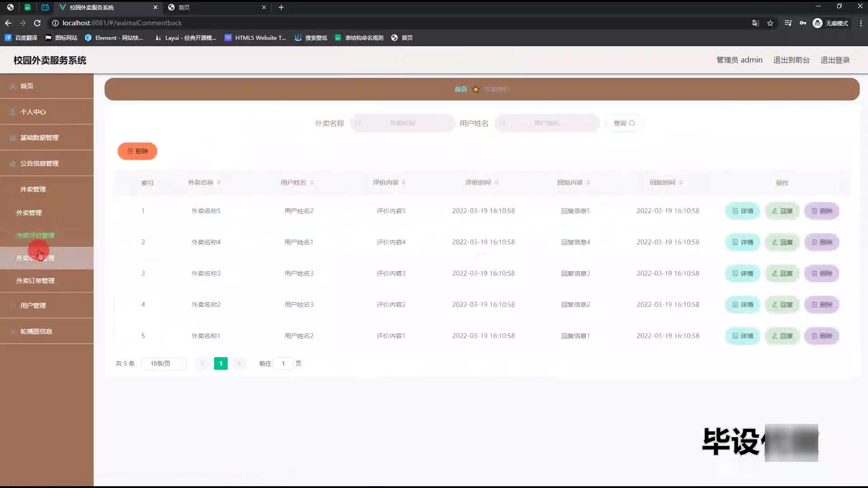Expand 基础数据管理 in the sidebar
The width and height of the screenshot is (868, 488).
click(47, 137)
